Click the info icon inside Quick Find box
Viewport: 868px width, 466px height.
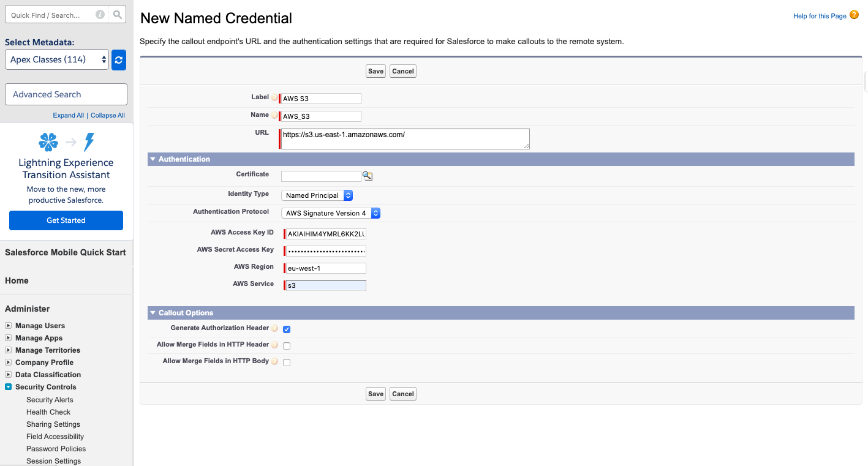click(x=100, y=13)
